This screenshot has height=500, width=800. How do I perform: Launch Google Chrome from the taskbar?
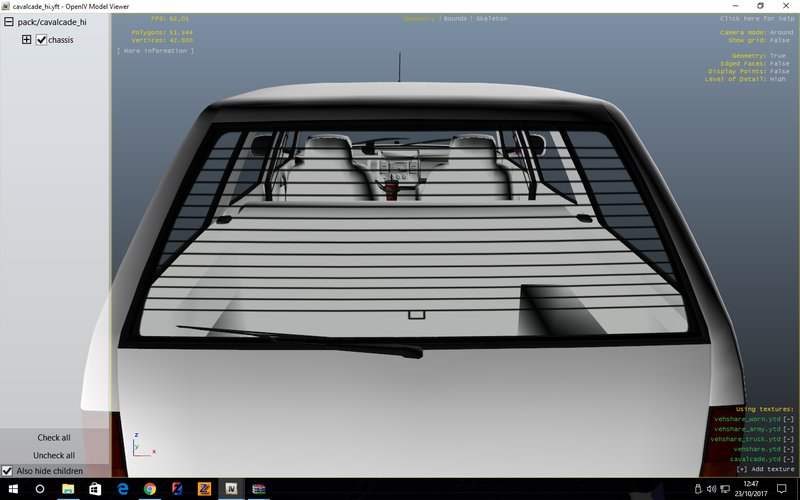150,489
